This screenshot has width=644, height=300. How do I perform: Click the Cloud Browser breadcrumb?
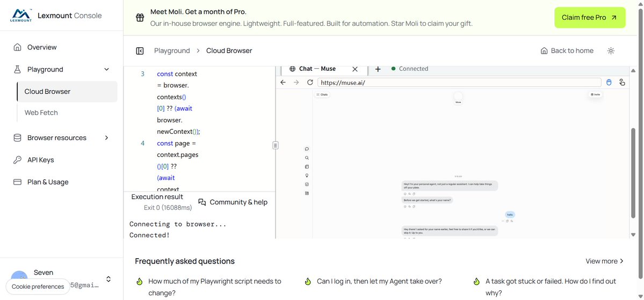point(229,51)
